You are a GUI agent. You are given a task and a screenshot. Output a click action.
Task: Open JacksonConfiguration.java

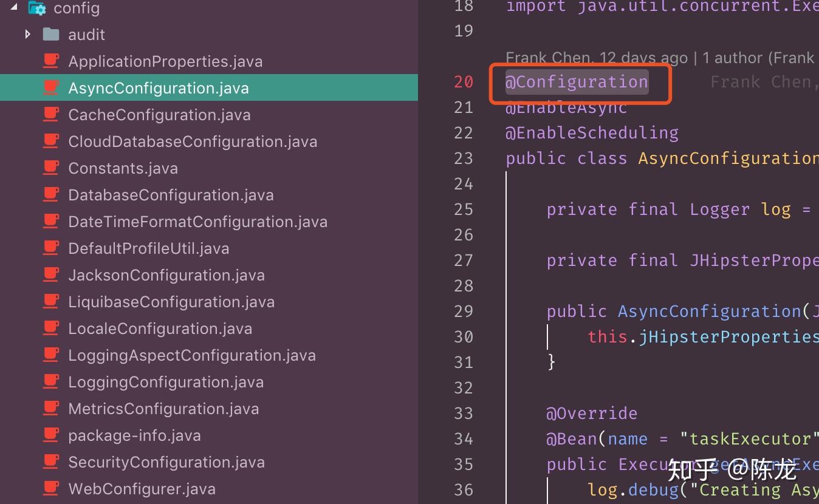(167, 274)
